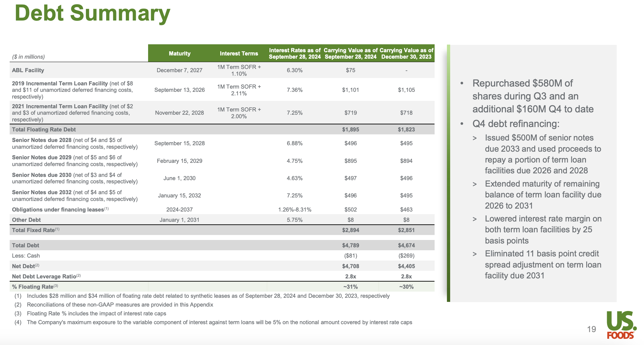Click the Q4 debt refinancing bullet
The image size is (644, 345).
point(516,124)
